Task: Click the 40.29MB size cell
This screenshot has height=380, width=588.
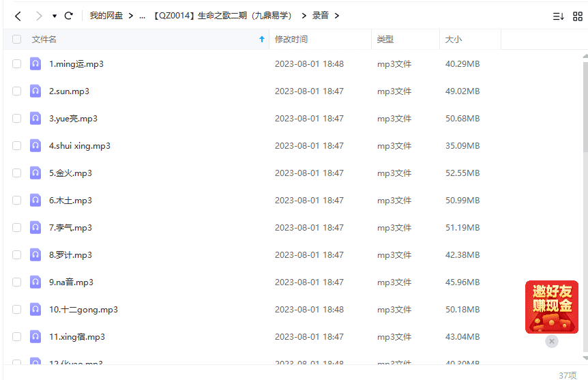Action: point(462,63)
